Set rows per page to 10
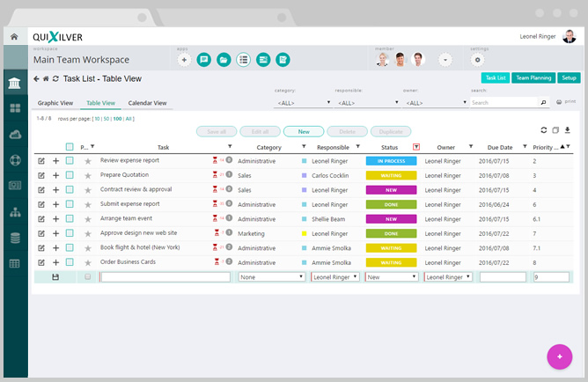 [97, 119]
